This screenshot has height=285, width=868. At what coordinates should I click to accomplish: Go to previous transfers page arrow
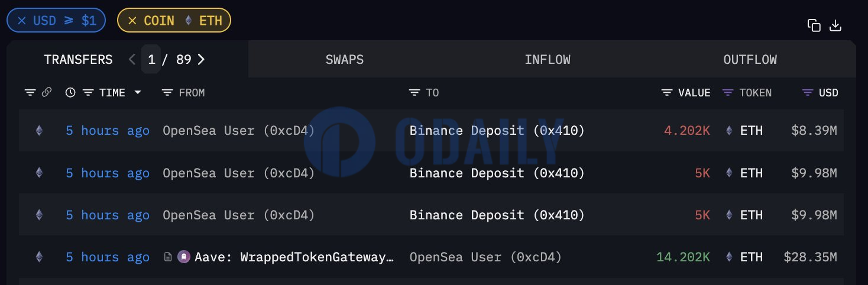[x=132, y=59]
